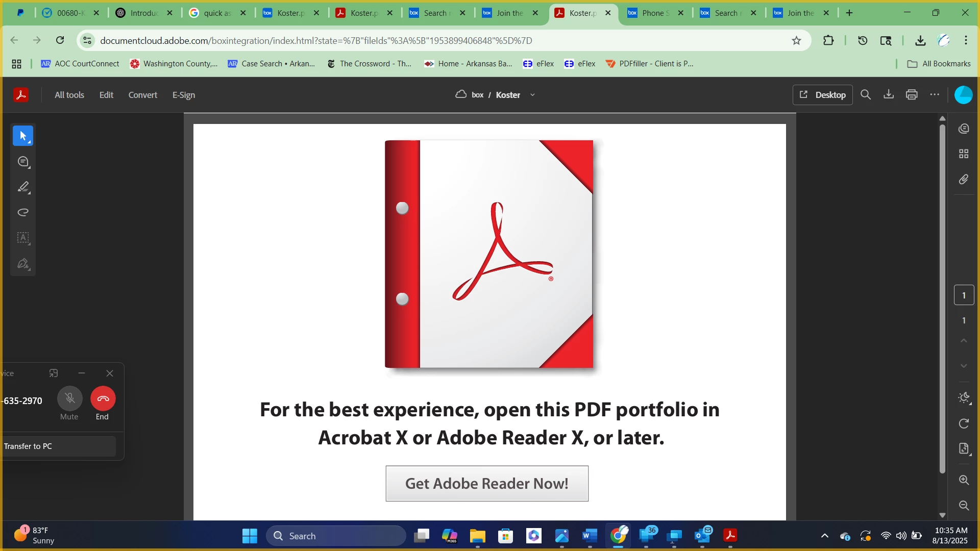
Task: Open a new browser tab
Action: click(x=849, y=13)
